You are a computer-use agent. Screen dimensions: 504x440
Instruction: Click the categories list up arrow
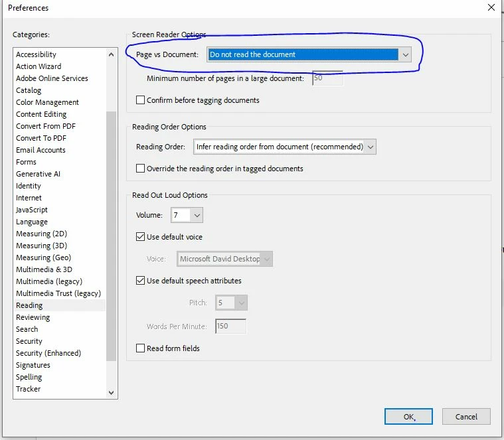point(111,54)
